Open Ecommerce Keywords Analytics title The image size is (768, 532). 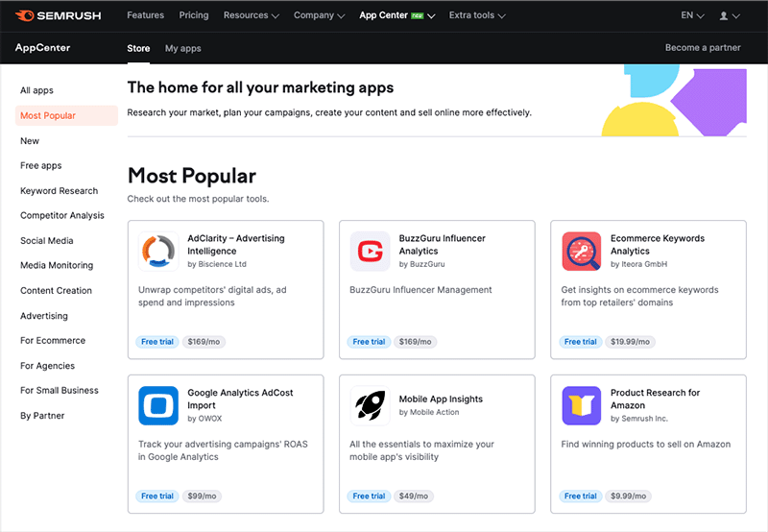(x=658, y=245)
